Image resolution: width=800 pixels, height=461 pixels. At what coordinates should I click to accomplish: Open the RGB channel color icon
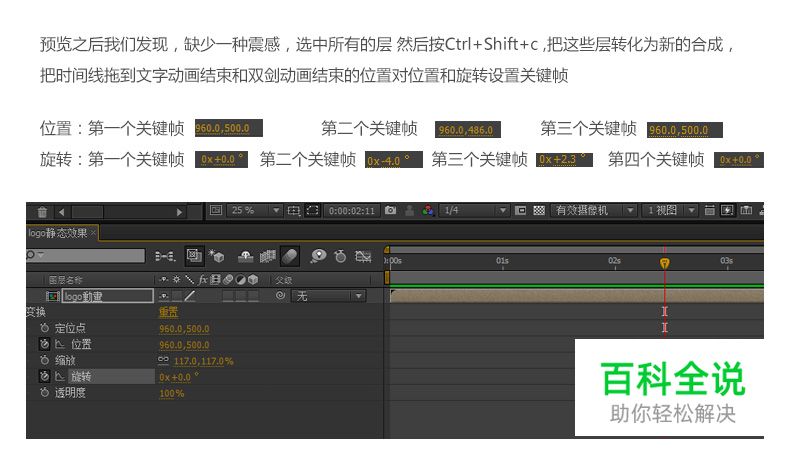pyautogui.click(x=428, y=210)
